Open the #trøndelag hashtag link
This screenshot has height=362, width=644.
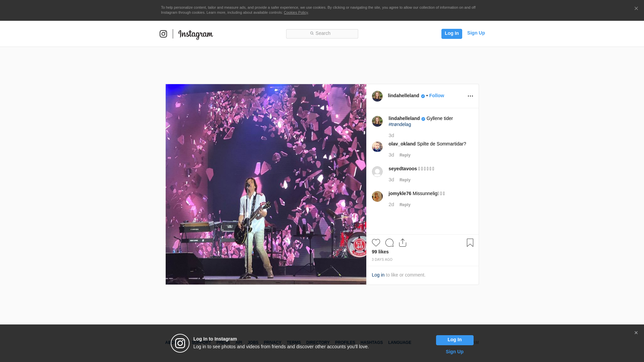pyautogui.click(x=399, y=124)
